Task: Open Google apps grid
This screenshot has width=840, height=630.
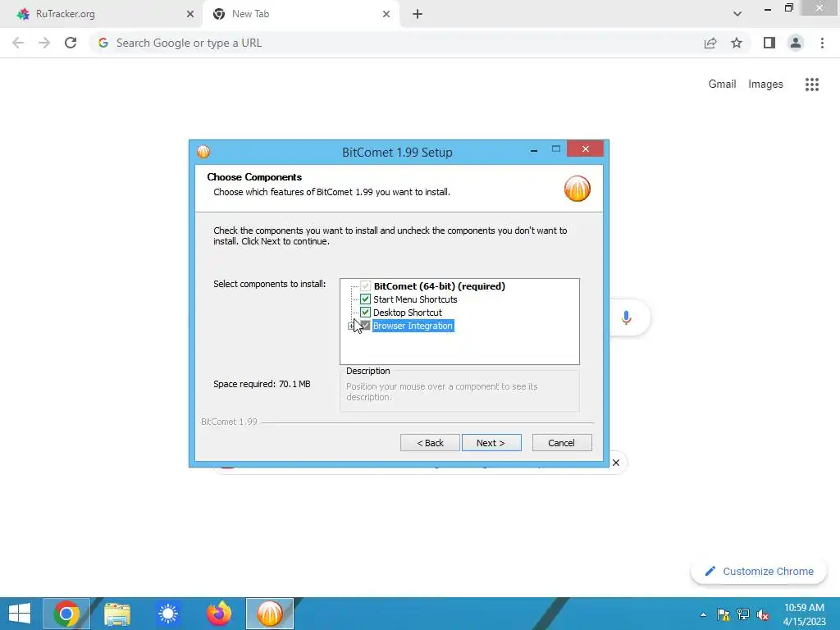Action: click(x=811, y=84)
